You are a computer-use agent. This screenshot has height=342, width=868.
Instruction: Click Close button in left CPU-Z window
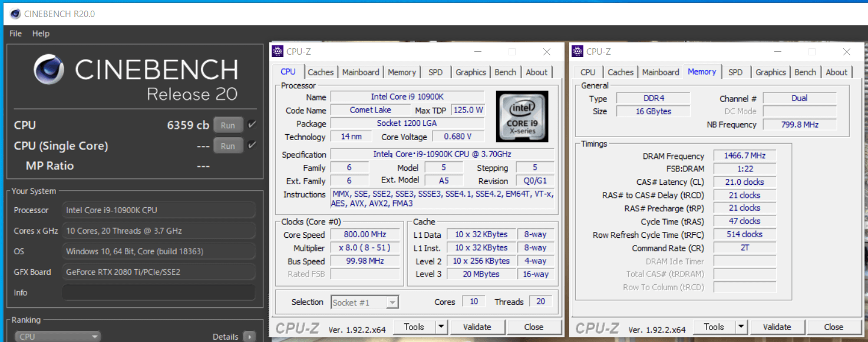(534, 327)
